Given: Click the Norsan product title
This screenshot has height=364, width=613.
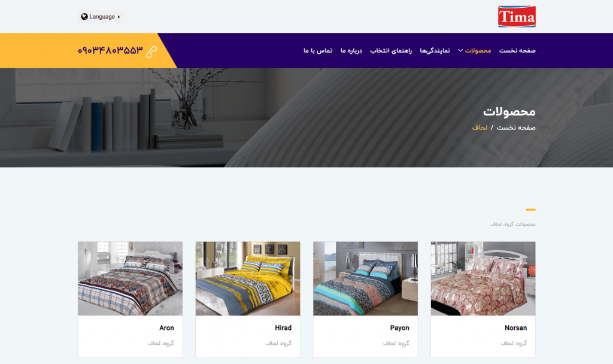Looking at the screenshot, I should [x=515, y=327].
